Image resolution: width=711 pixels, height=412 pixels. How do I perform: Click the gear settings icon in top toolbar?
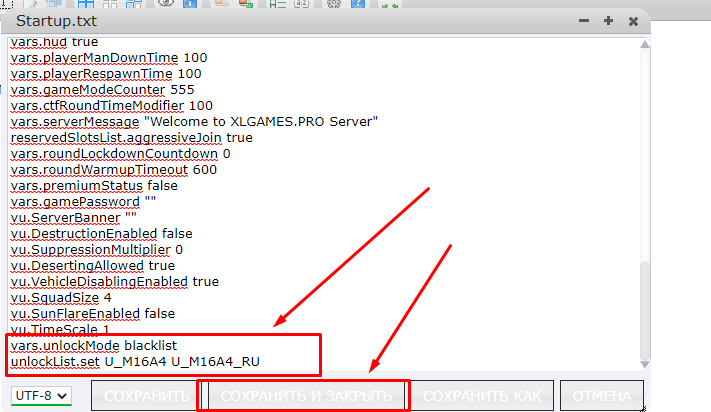(x=334, y=3)
